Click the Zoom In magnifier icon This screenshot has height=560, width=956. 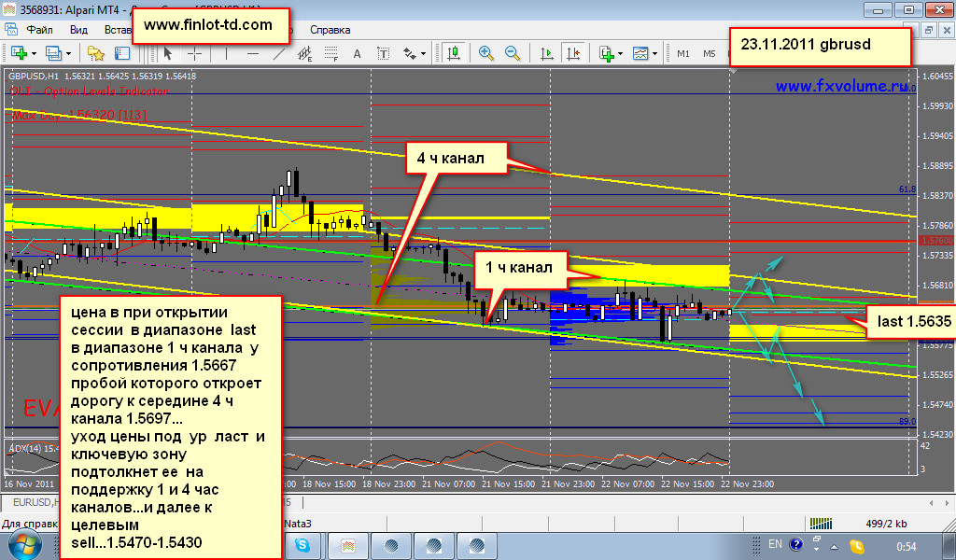(x=485, y=53)
